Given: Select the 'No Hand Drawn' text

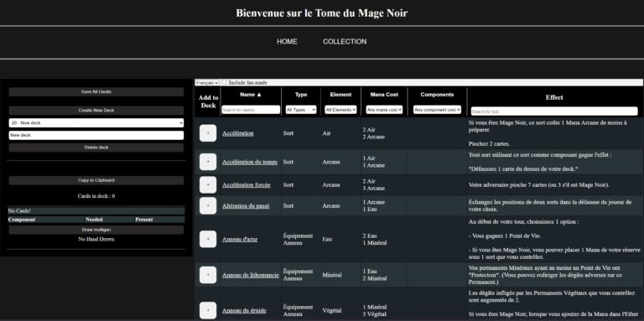Looking at the screenshot, I should (x=96, y=239).
